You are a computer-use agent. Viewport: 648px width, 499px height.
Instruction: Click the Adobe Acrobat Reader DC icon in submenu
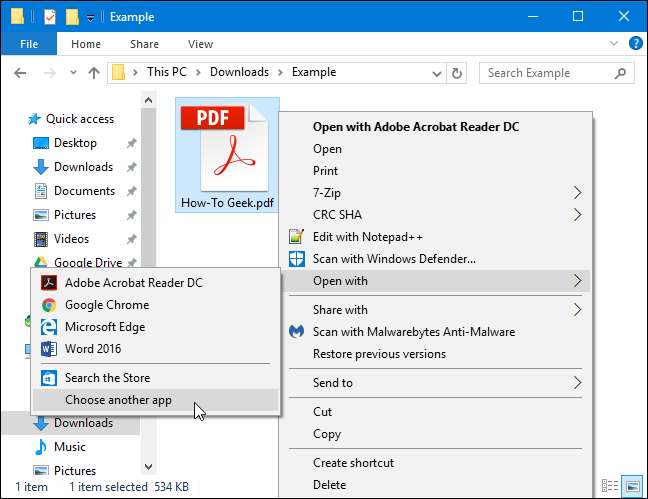coord(48,283)
